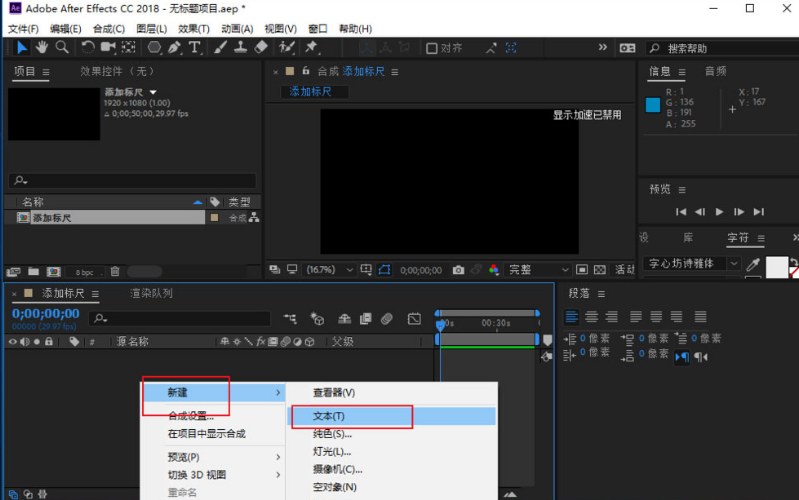The image size is (799, 500).
Task: Open the 16.7% magnification dropdown
Action: [x=335, y=270]
